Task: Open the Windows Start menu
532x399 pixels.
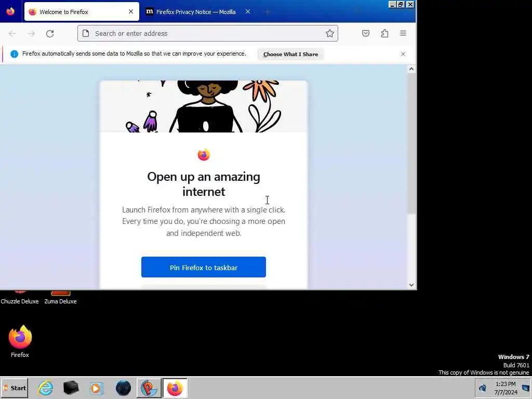Action: pos(15,388)
